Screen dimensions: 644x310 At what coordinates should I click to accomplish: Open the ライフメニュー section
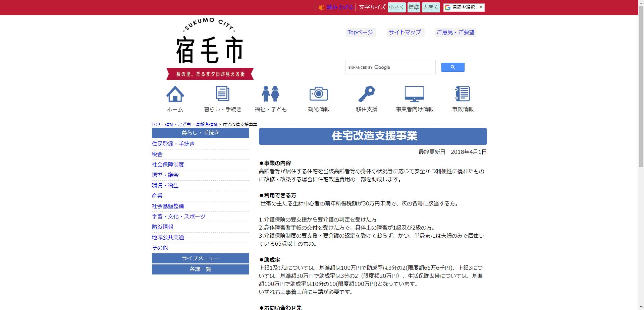200,258
